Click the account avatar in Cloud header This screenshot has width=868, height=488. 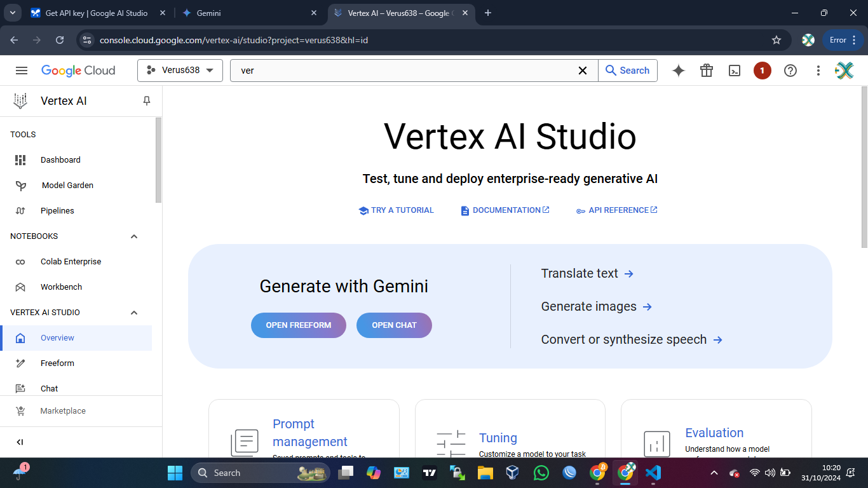(x=844, y=71)
